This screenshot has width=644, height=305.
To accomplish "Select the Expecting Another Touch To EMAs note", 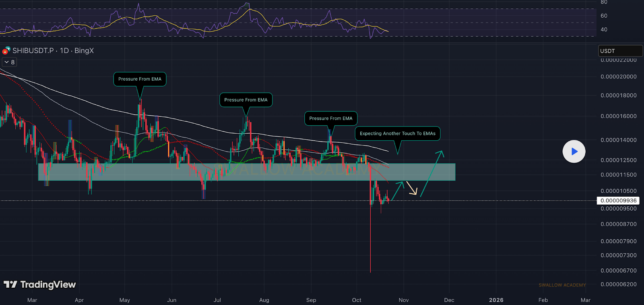I will coord(397,133).
